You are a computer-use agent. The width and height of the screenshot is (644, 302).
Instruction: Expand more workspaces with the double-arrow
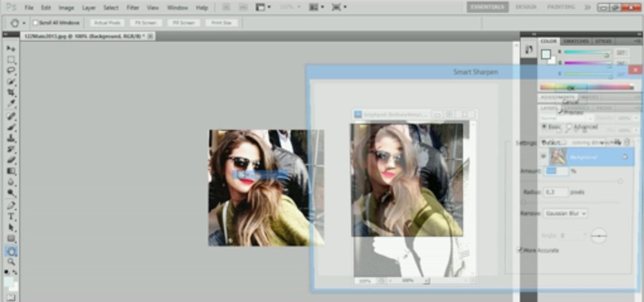587,7
